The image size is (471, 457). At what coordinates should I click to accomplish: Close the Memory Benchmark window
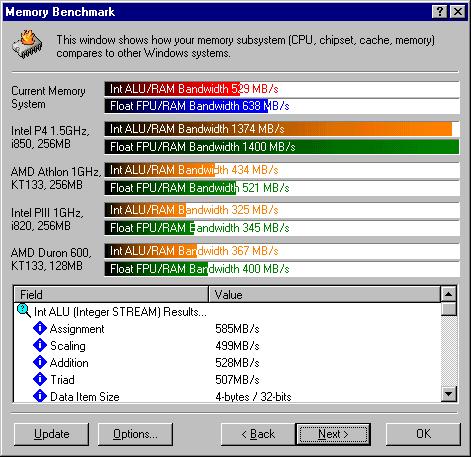[458, 12]
